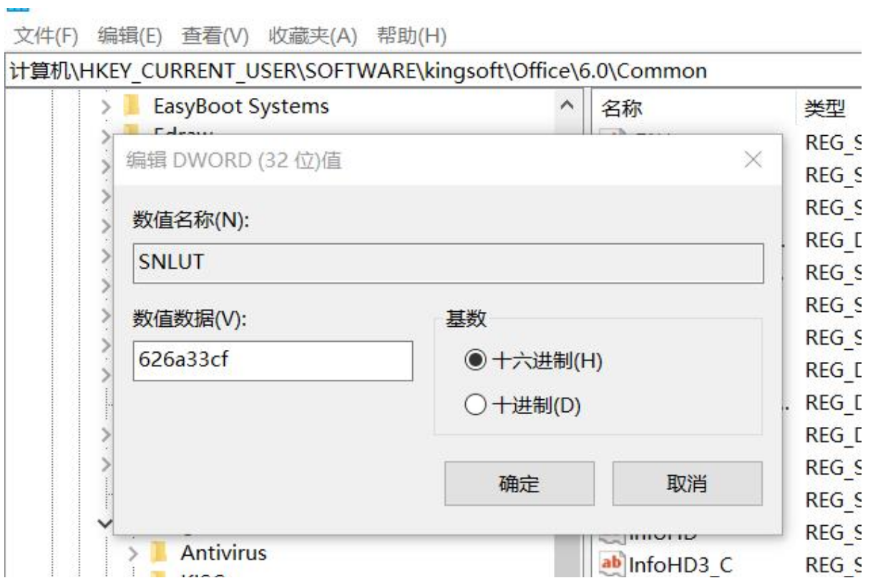The height and width of the screenshot is (588, 873).
Task: Click the 数值数据 value data field
Action: 273,361
